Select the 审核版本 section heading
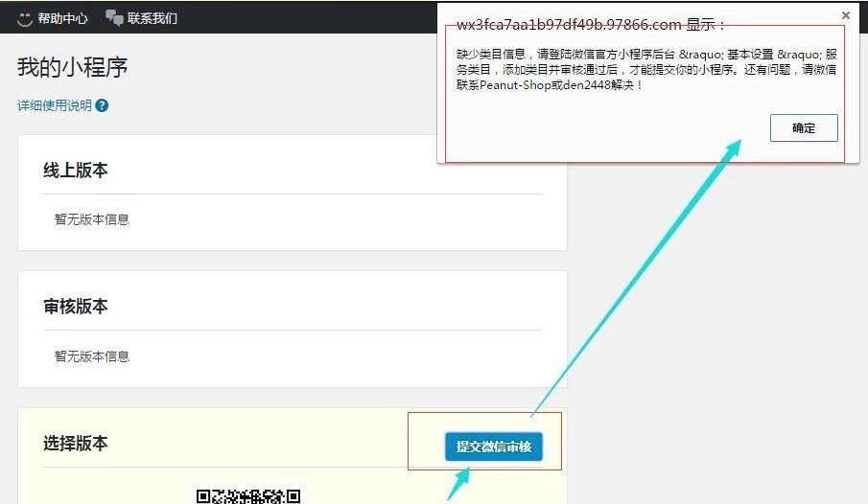The image size is (868, 504). click(x=76, y=307)
